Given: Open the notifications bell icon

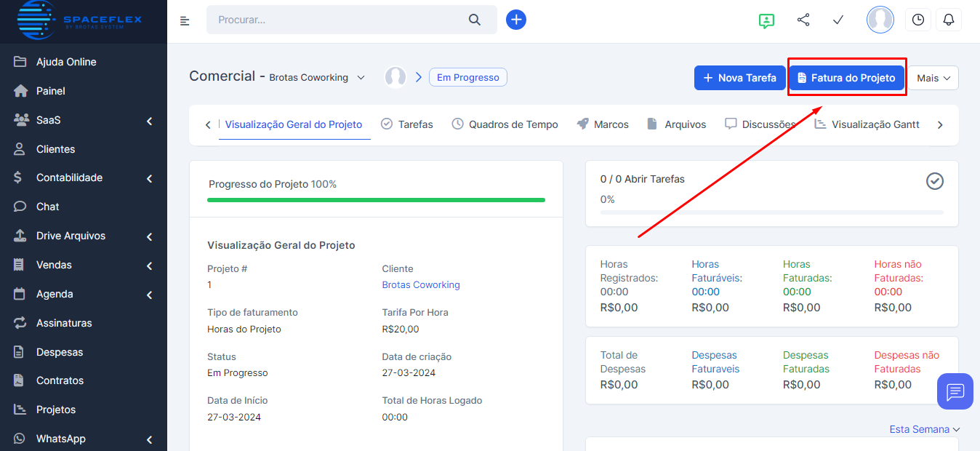Looking at the screenshot, I should pos(948,20).
